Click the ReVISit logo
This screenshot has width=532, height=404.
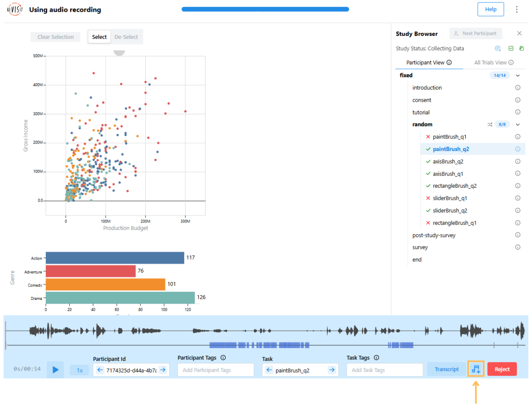(x=15, y=9)
